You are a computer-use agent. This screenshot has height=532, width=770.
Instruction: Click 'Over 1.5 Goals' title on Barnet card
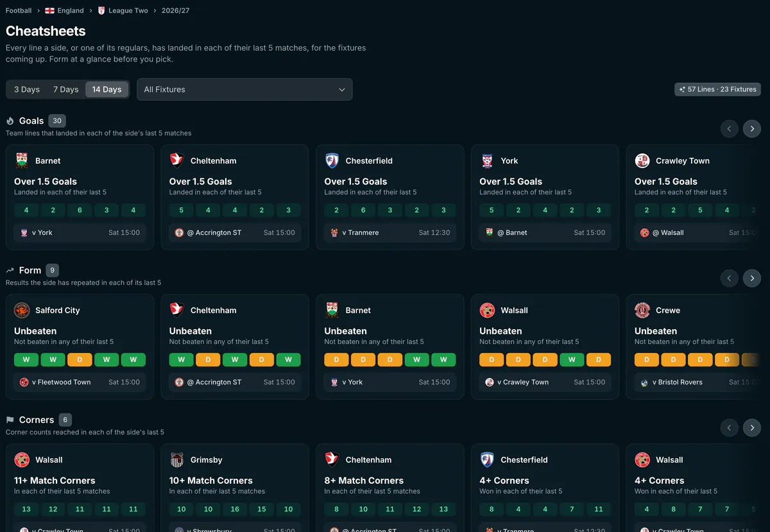tap(46, 182)
